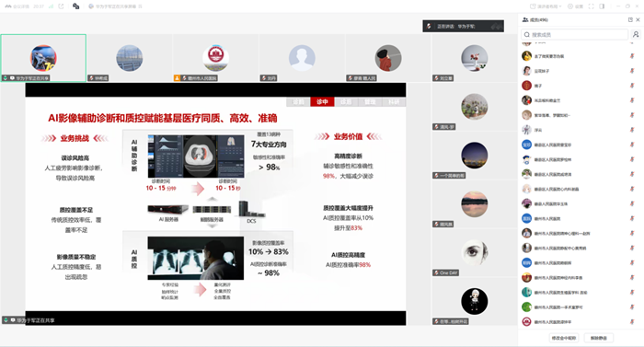Click the 解除静音 unmute button

point(598,338)
